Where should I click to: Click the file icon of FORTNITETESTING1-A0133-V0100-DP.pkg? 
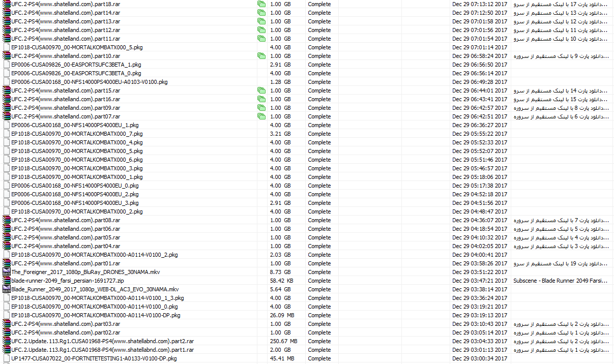coord(7,358)
